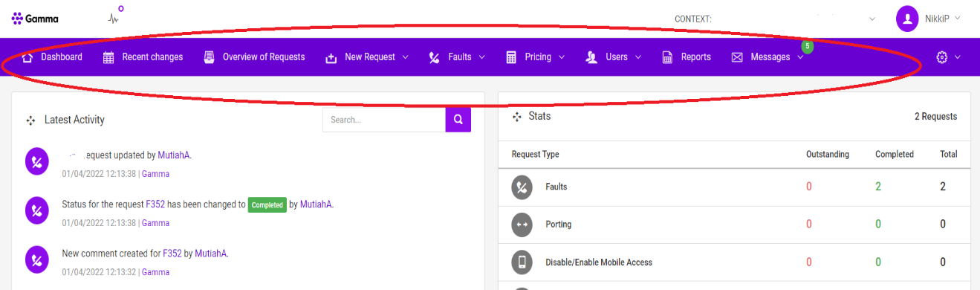
Task: Click the Faults phone icon in navbar
Action: click(435, 57)
